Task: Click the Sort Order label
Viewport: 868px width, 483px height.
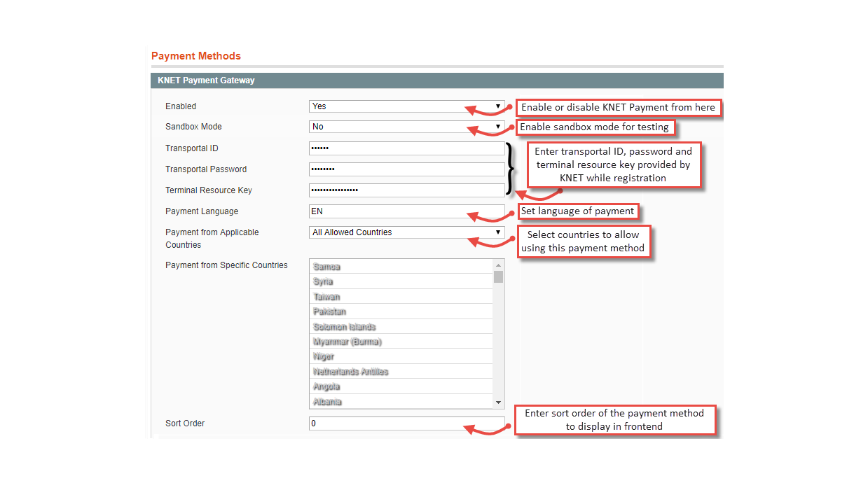Action: (185, 423)
